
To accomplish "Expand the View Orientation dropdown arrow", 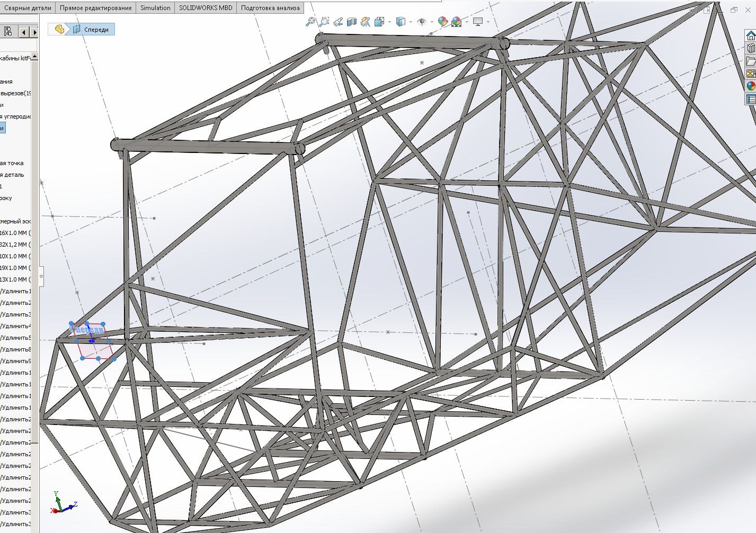I will [389, 22].
